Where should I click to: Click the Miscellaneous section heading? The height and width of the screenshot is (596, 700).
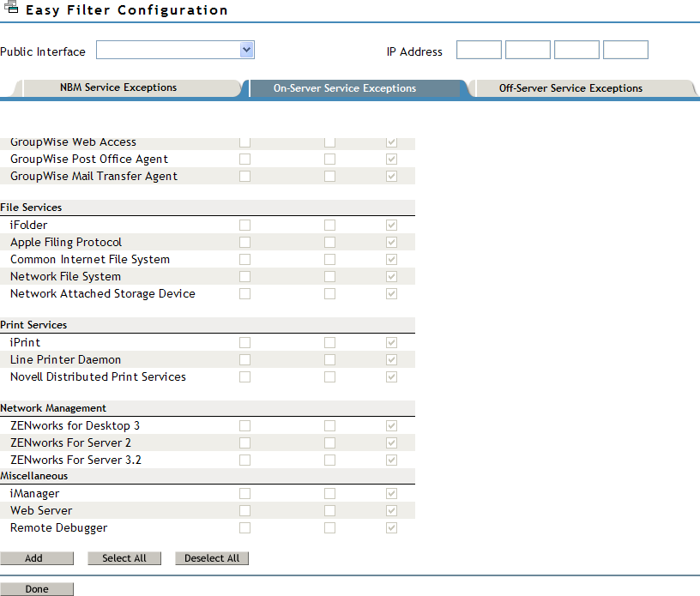[34, 476]
